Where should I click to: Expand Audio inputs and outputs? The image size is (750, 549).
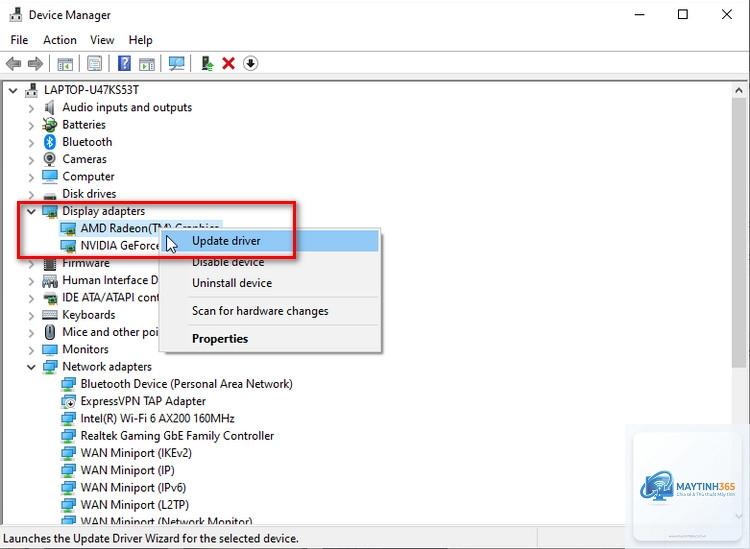coord(31,108)
